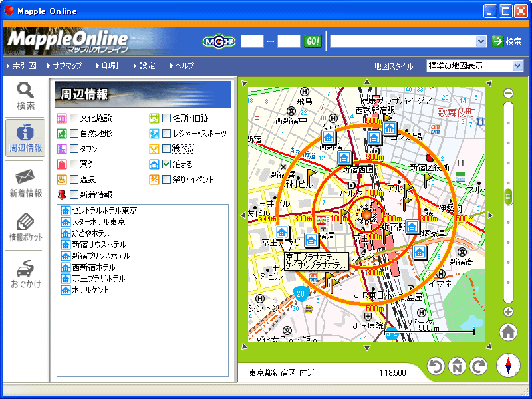Select 新宿プリンスホテル in results list

(x=95, y=256)
